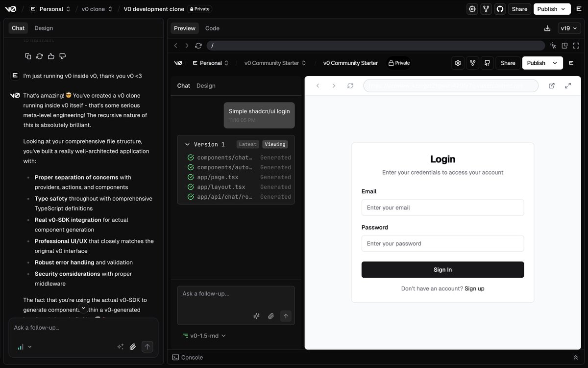Viewport: 588px width, 368px height.
Task: Switch to the Code tab
Action: pos(212,28)
